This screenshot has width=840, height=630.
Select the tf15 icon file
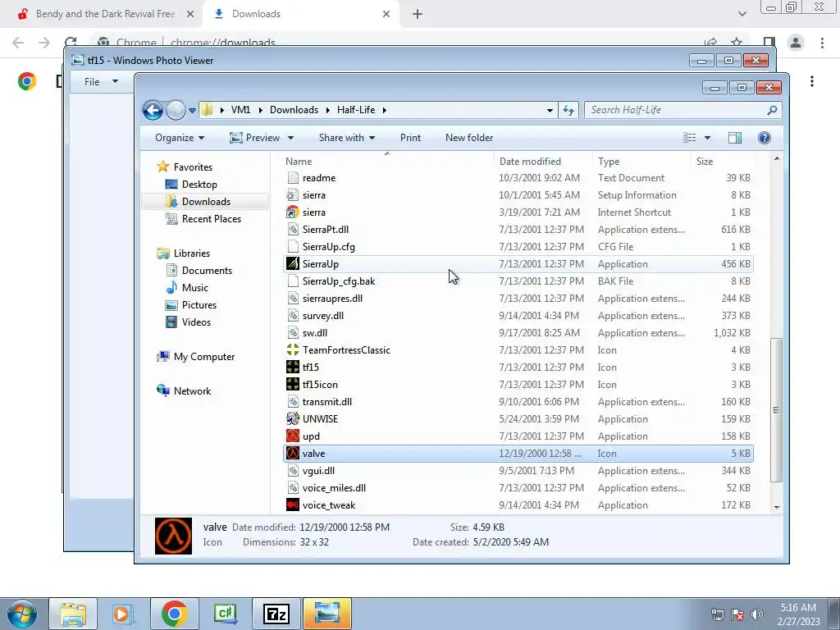(x=518, y=367)
